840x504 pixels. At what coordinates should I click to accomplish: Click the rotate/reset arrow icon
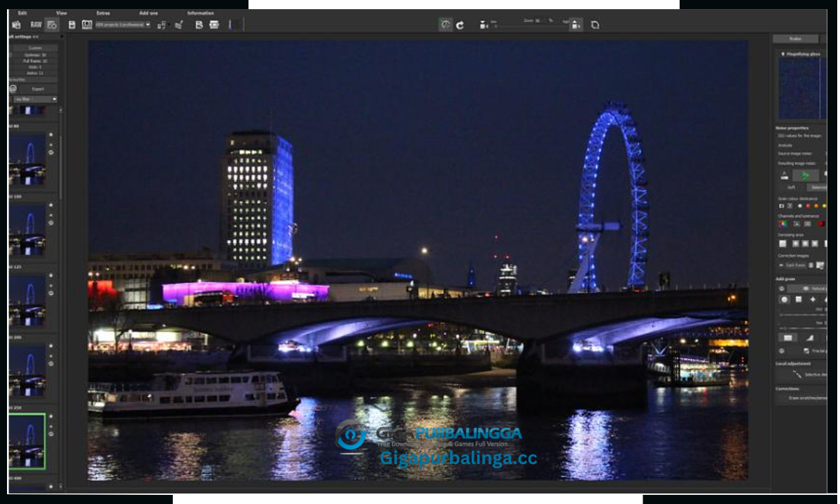pos(460,24)
